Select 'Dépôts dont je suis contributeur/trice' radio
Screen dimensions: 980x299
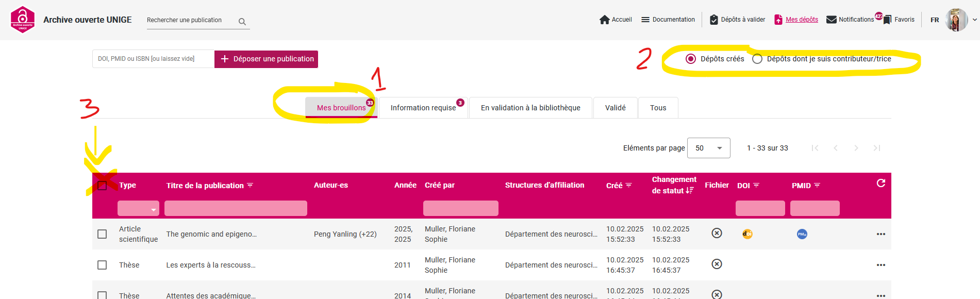(x=757, y=59)
